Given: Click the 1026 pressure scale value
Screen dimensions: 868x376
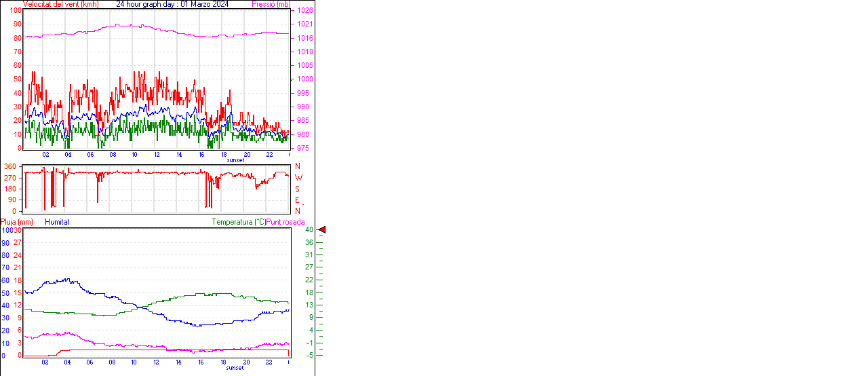Looking at the screenshot, I should pos(304,11).
